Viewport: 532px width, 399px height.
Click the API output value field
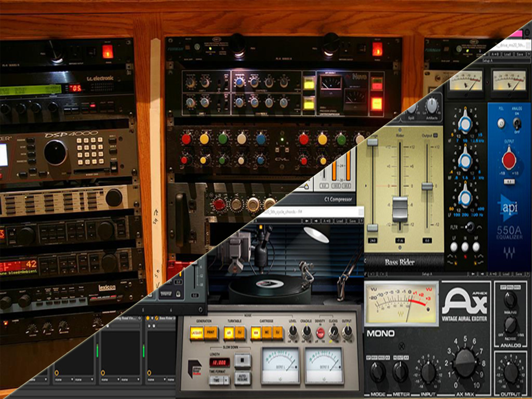509,181
